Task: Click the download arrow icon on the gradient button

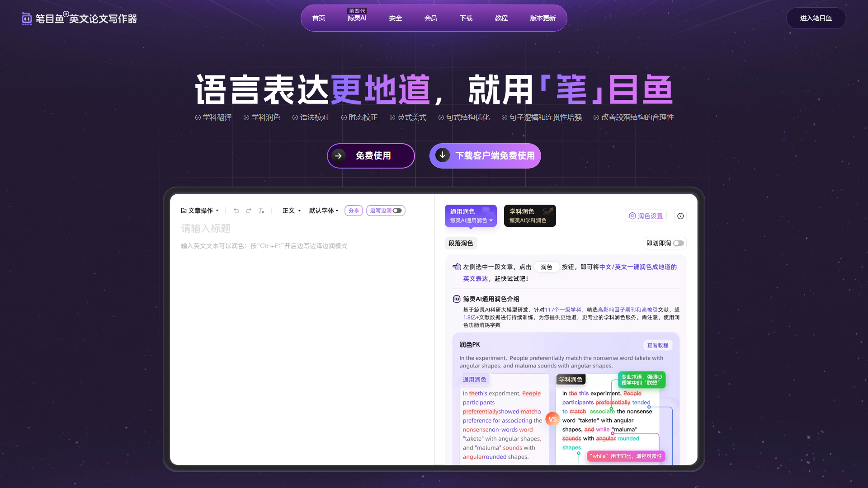Action: 442,155
